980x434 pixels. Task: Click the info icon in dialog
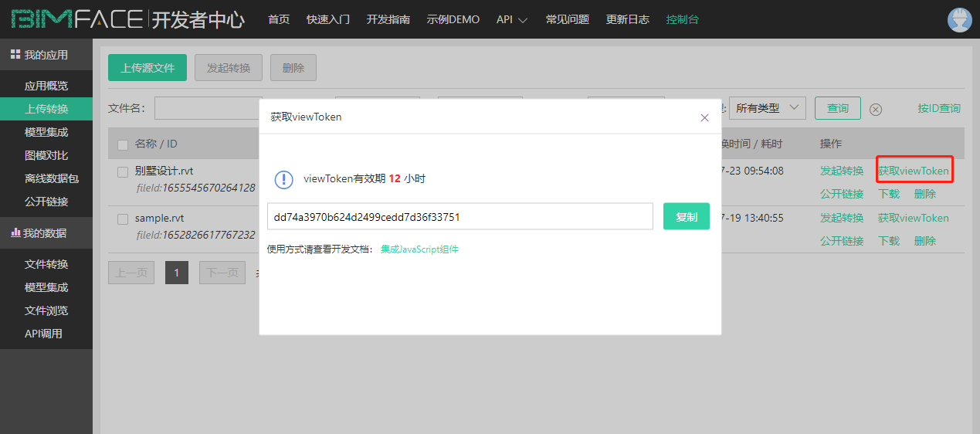pyautogui.click(x=284, y=179)
